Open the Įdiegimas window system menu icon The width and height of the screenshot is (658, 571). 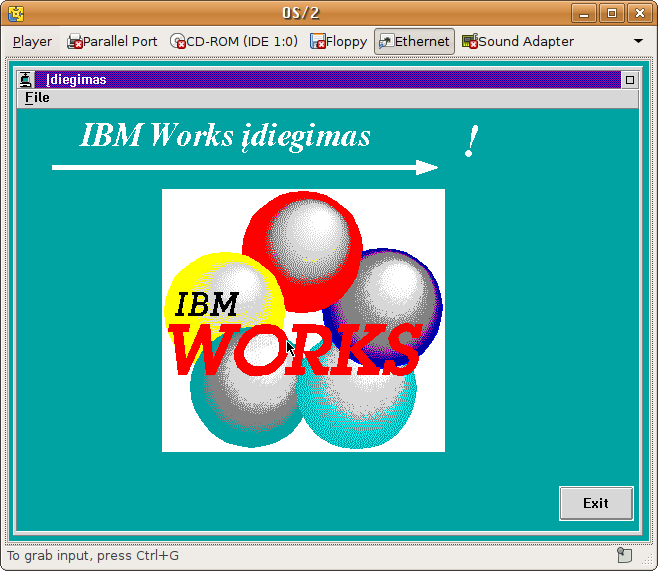[x=26, y=80]
